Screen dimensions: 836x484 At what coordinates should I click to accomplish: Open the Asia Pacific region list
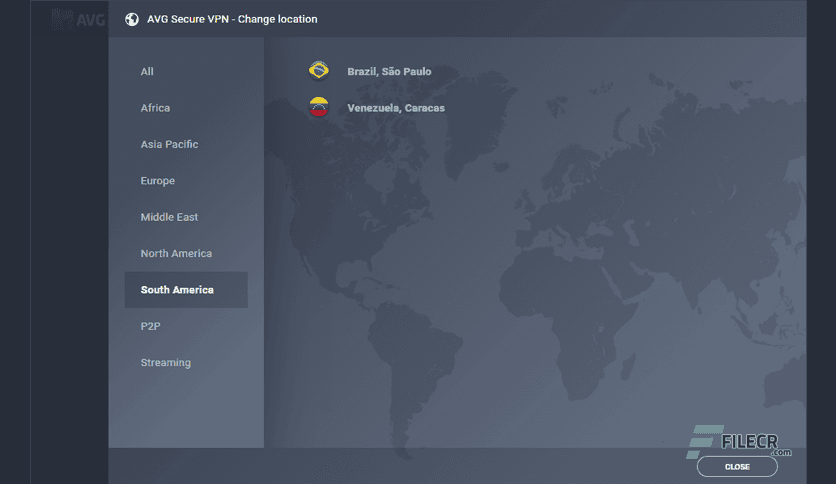pyautogui.click(x=169, y=144)
